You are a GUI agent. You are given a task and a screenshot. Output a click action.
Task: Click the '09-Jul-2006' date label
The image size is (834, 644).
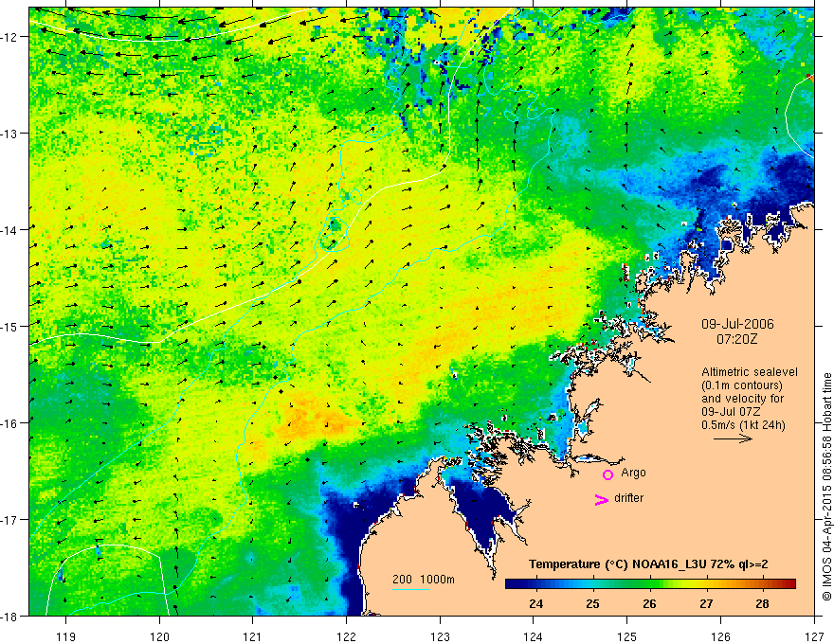[x=737, y=324]
